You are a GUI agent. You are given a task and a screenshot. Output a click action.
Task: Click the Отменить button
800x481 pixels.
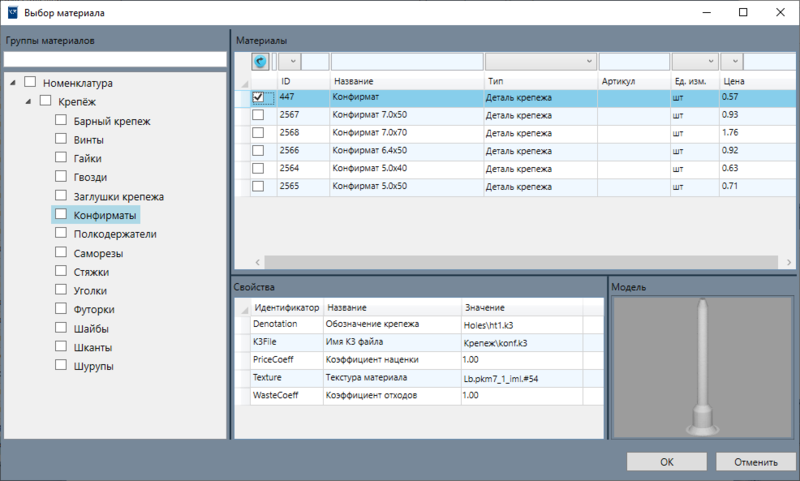[x=756, y=462]
